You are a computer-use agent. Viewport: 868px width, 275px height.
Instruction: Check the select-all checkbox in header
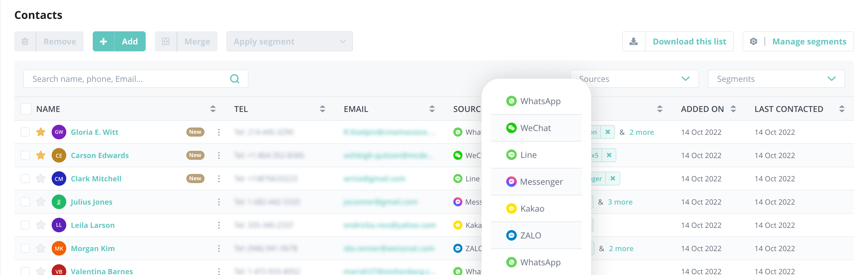coord(26,109)
